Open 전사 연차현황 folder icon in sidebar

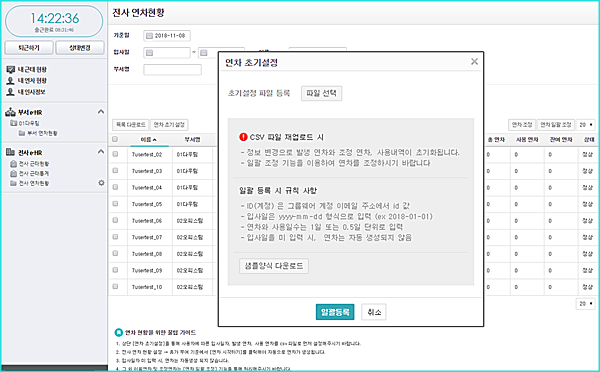click(x=13, y=183)
